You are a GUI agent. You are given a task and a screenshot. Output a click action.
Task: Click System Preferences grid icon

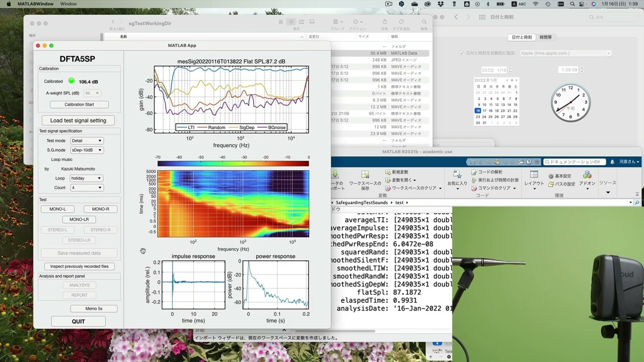(x=482, y=17)
